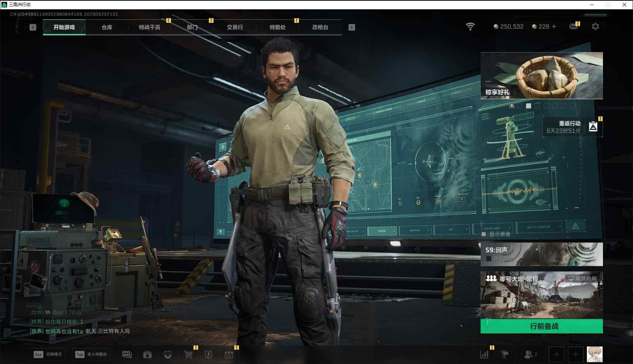Open the 改枪台 tab

pyautogui.click(x=320, y=27)
